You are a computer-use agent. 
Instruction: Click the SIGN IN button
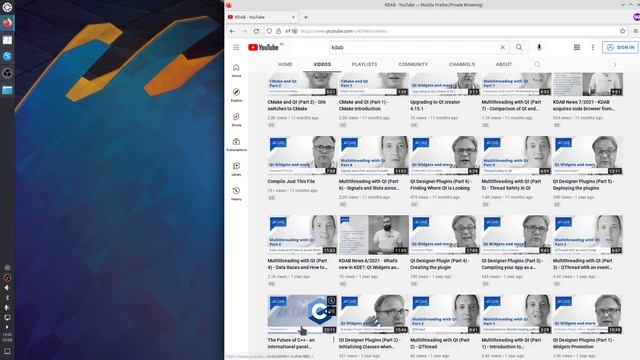(x=620, y=47)
